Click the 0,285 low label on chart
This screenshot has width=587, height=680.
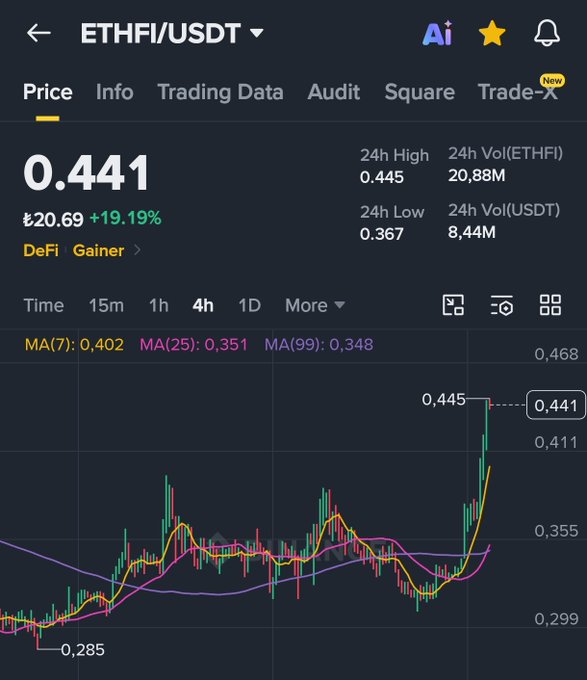click(x=83, y=650)
